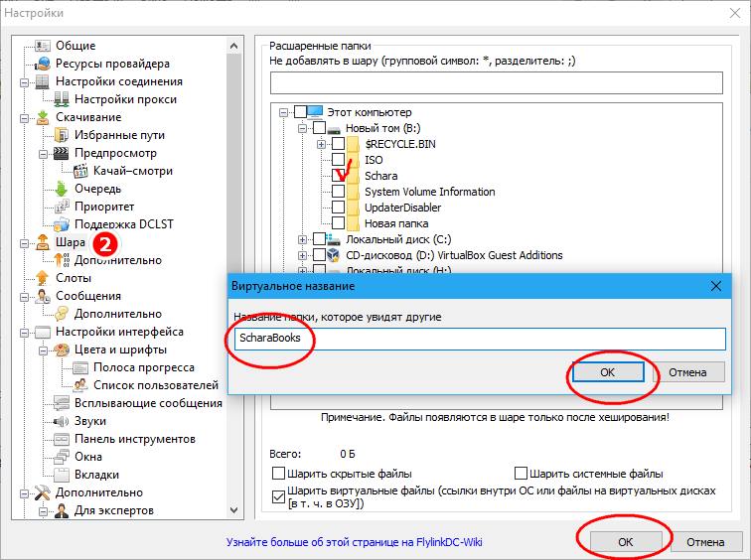Click the Слоты orange arrow icon
The height and width of the screenshot is (560, 751).
coord(43,278)
